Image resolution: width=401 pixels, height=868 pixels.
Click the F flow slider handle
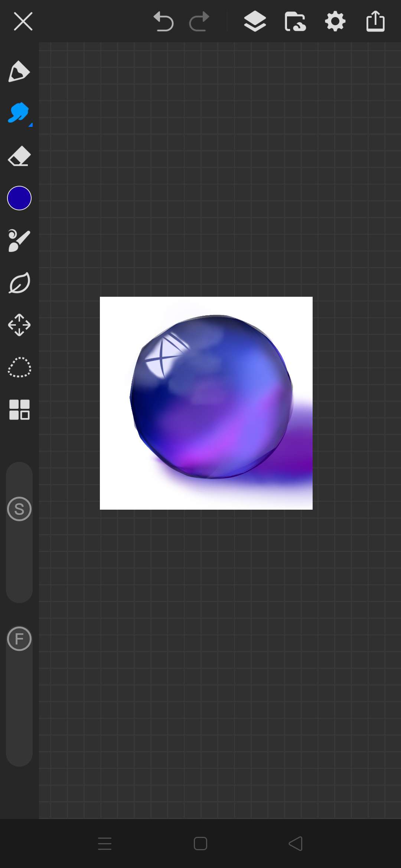(x=19, y=639)
